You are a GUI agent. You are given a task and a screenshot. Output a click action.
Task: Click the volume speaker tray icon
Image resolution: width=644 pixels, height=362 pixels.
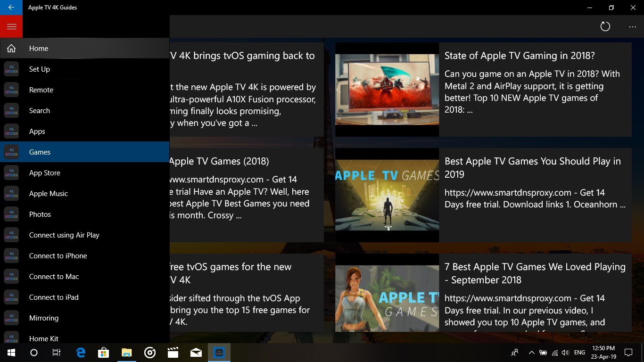click(566, 353)
